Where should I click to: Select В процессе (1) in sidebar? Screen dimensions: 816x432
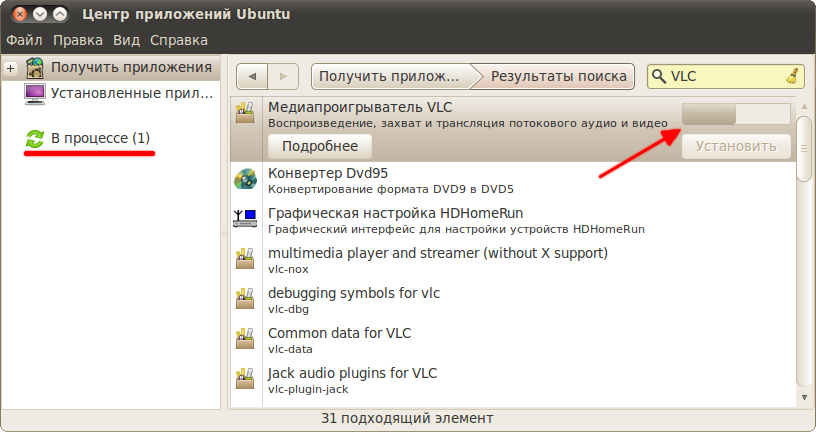tap(100, 138)
